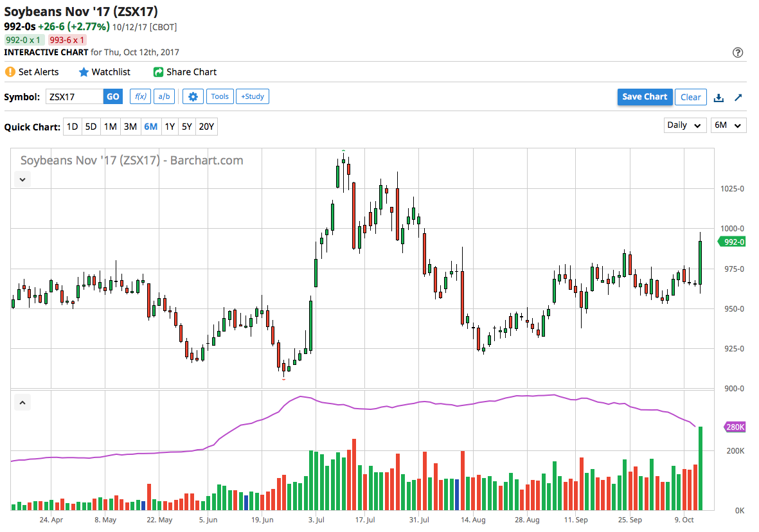Select 1Y quick chart period

(170, 127)
